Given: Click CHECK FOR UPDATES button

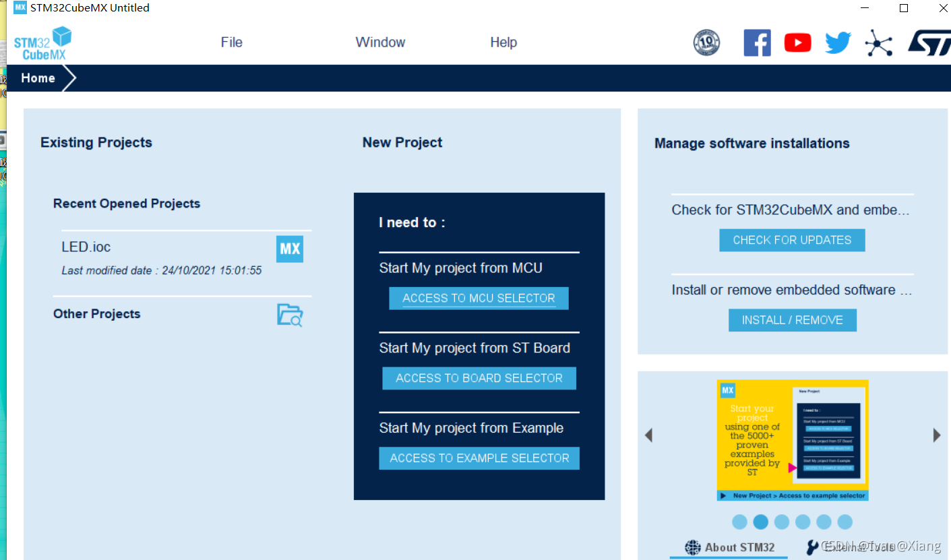Looking at the screenshot, I should [792, 240].
